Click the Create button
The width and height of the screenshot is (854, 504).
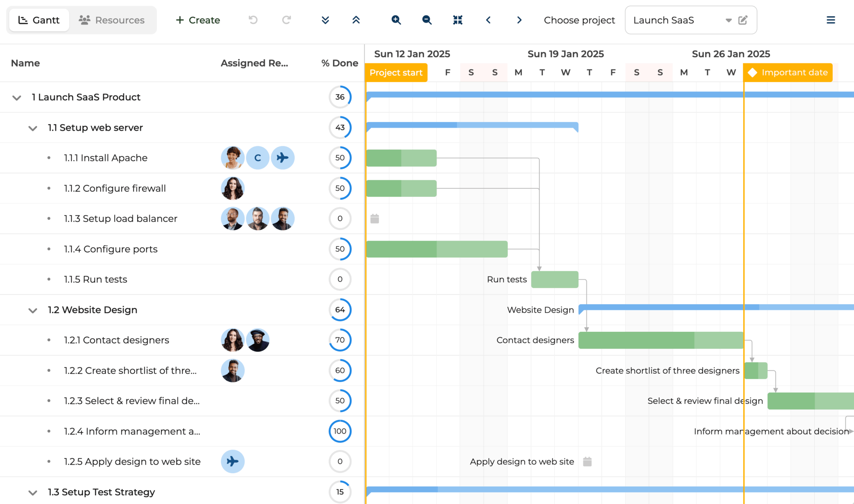coord(198,20)
